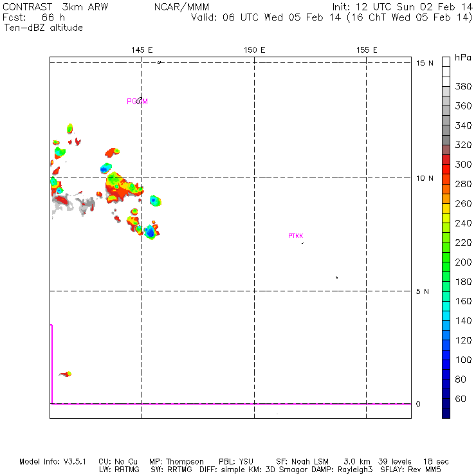Click the 300 colorbar value label
The image size is (476, 476).
click(x=463, y=165)
